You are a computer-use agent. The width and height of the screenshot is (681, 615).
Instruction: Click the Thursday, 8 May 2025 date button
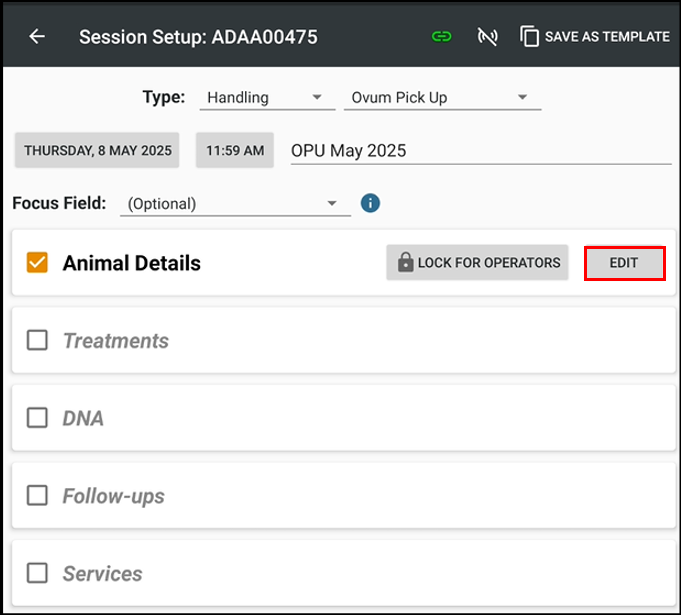(x=97, y=150)
